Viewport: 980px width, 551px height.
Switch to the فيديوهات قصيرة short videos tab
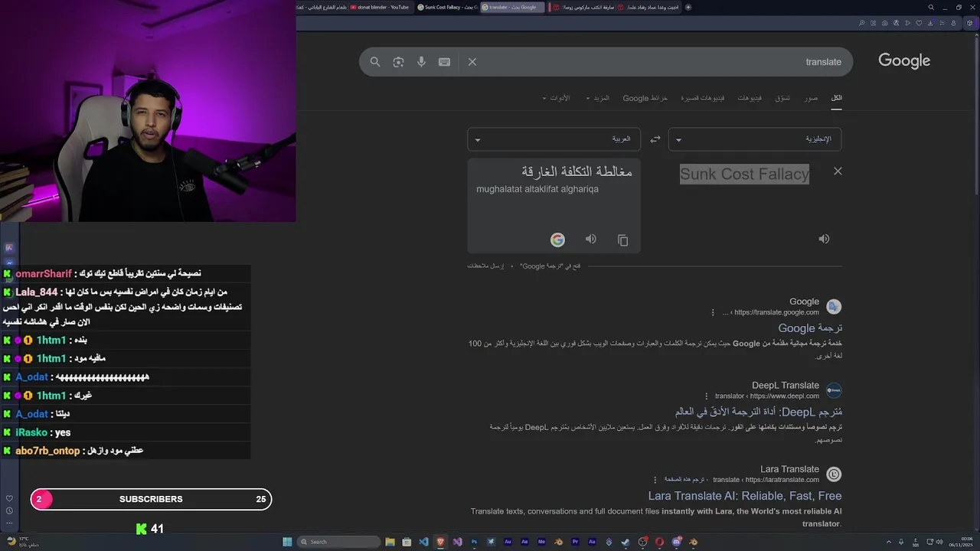[703, 98]
